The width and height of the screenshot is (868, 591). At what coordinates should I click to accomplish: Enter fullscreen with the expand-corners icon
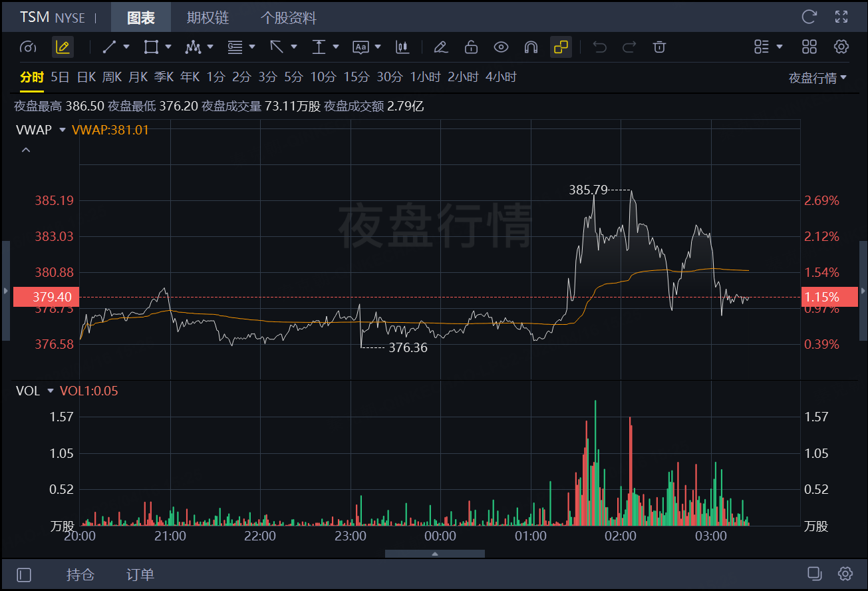coord(841,17)
